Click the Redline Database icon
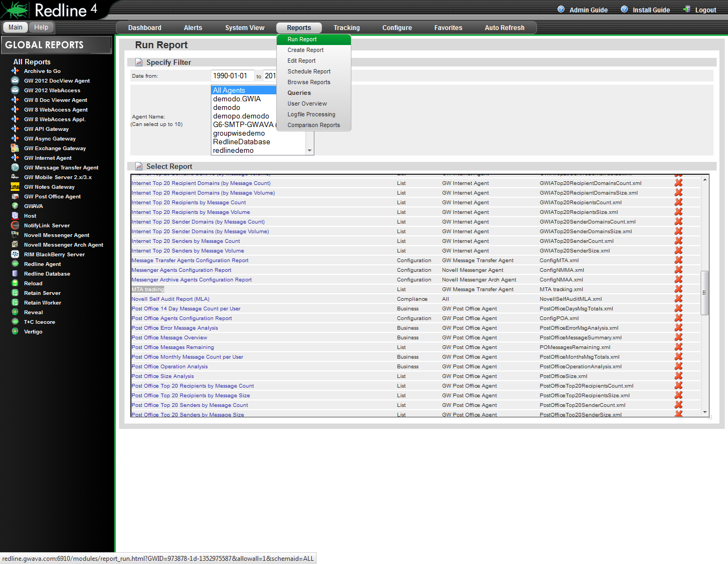728x564 pixels. click(15, 273)
